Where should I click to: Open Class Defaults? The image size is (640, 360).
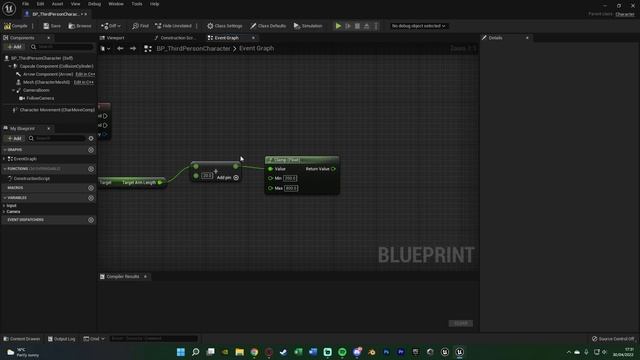268,26
